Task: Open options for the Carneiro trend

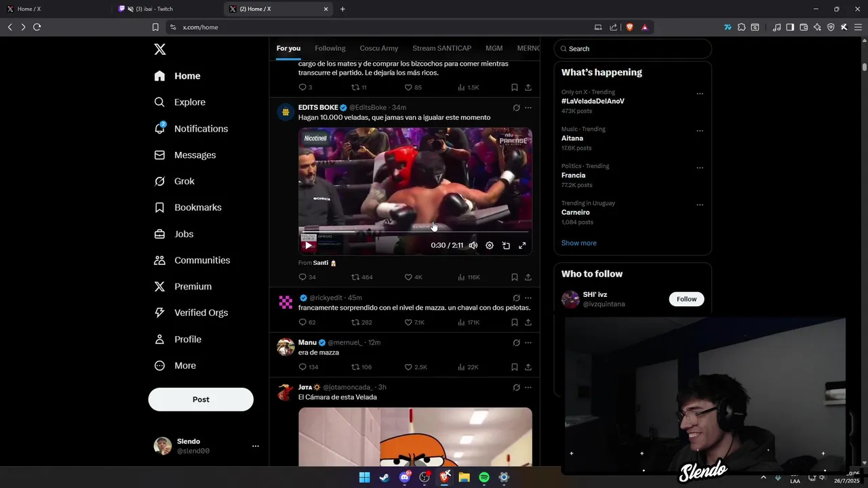Action: coord(700,205)
